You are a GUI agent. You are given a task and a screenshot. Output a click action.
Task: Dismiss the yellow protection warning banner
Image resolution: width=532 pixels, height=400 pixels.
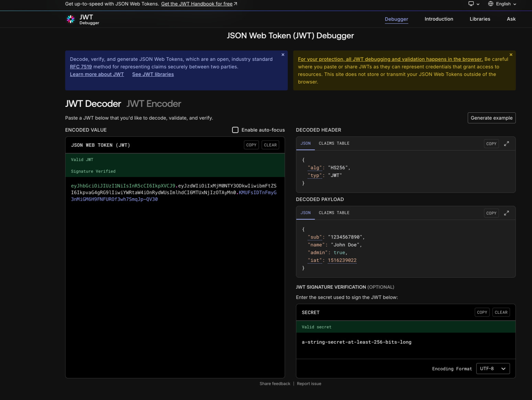511,55
